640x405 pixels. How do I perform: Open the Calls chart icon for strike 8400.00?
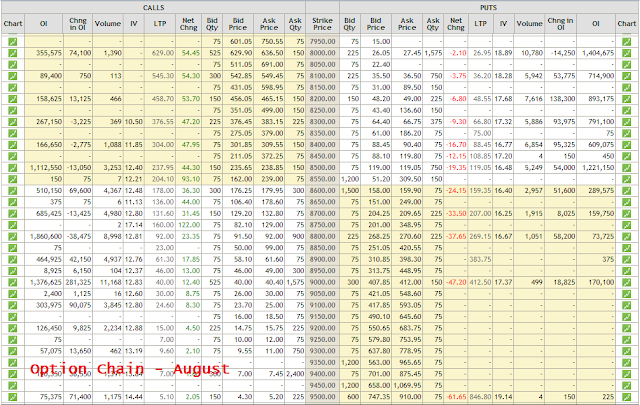[x=13, y=145]
